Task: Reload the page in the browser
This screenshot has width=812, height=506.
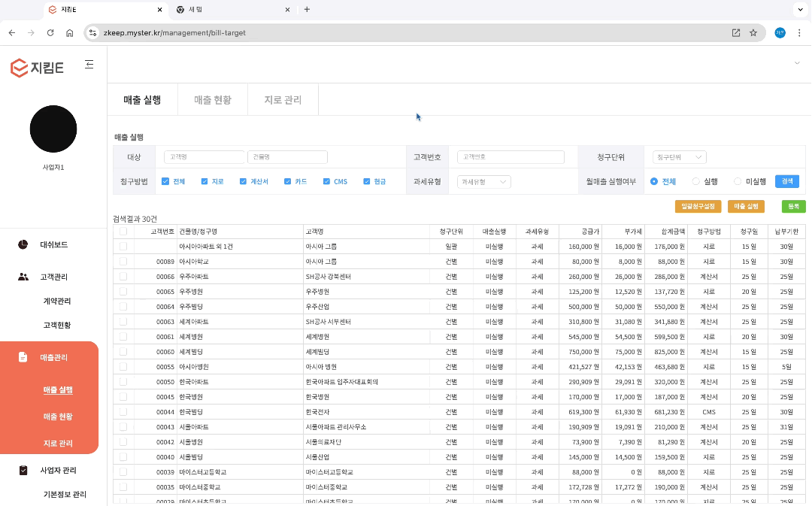Action: click(50, 33)
